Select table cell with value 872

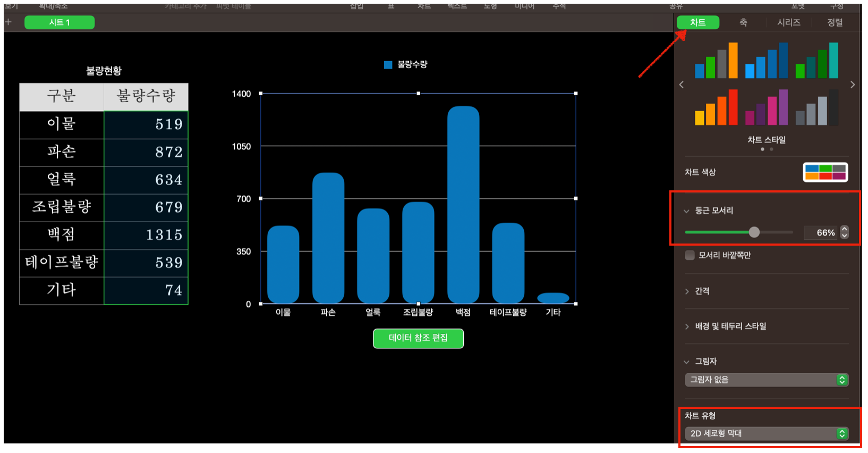[x=146, y=153]
